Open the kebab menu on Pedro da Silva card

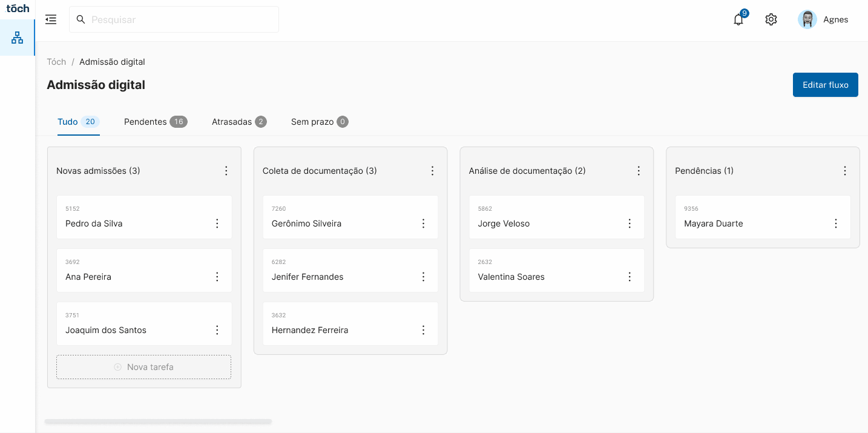[x=217, y=223]
